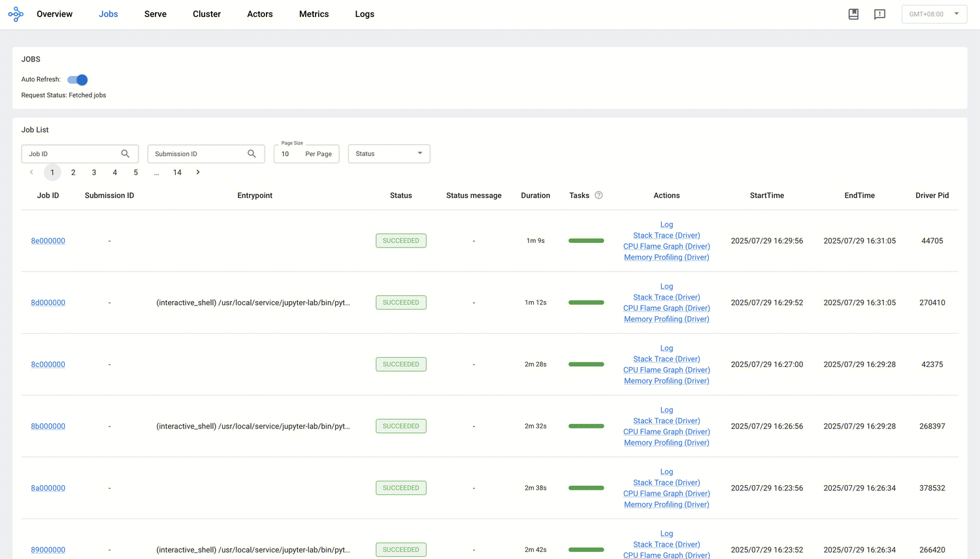This screenshot has height=559, width=980.
Task: Open the GMT+08:00 timezone dropdown
Action: [x=934, y=14]
